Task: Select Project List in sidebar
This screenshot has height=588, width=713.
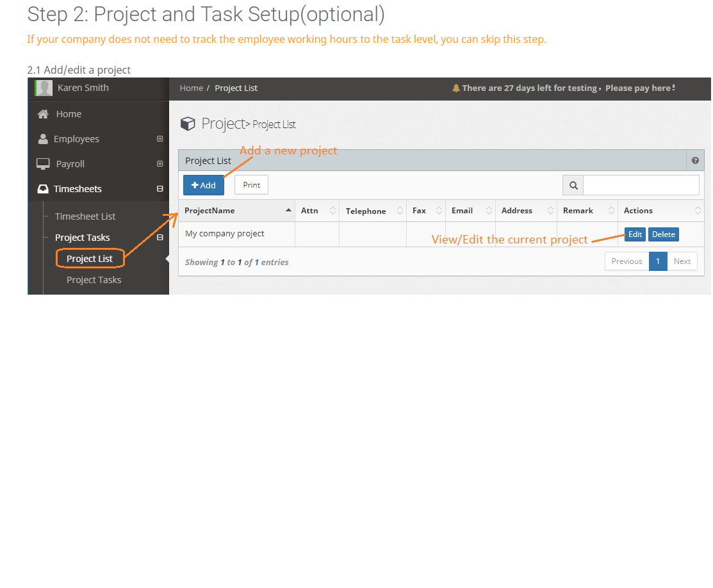Action: point(90,259)
